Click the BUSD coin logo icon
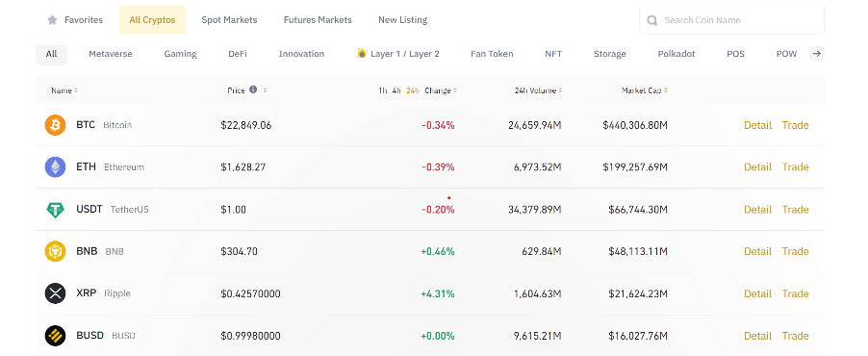Image resolution: width=868 pixels, height=356 pixels. [x=56, y=336]
